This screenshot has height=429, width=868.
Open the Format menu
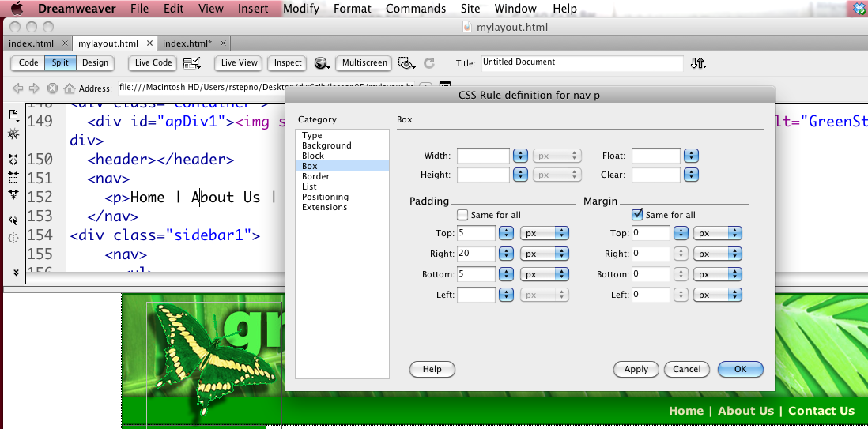(x=353, y=9)
